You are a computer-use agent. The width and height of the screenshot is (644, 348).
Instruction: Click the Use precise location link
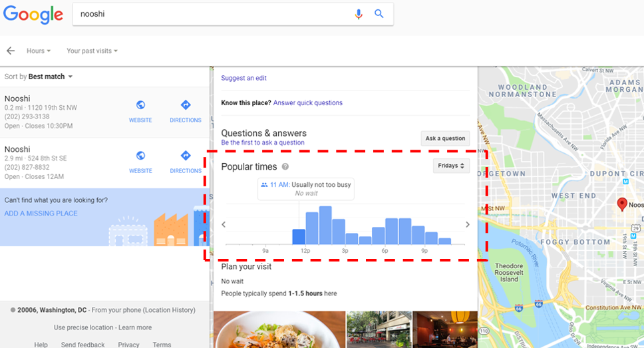pyautogui.click(x=83, y=327)
